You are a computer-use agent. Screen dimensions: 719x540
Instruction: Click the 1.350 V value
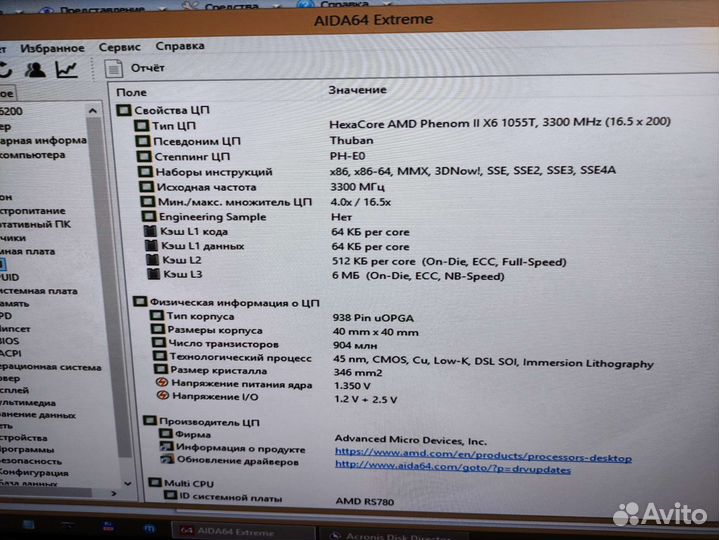coord(352,386)
